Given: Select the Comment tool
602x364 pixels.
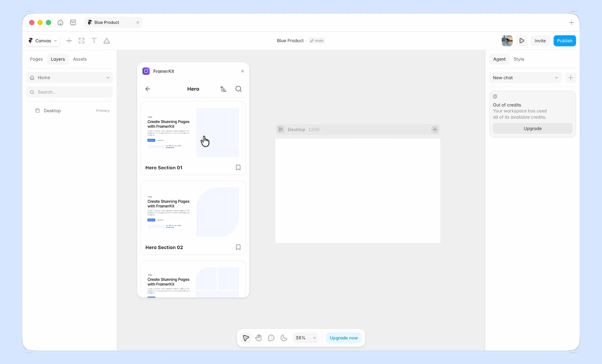Looking at the screenshot, I should pyautogui.click(x=271, y=338).
